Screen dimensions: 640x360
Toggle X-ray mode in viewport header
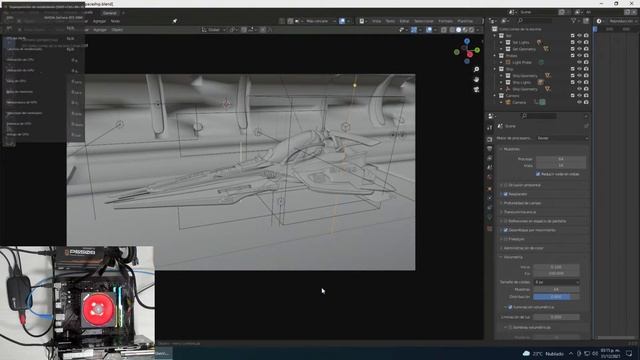click(444, 30)
